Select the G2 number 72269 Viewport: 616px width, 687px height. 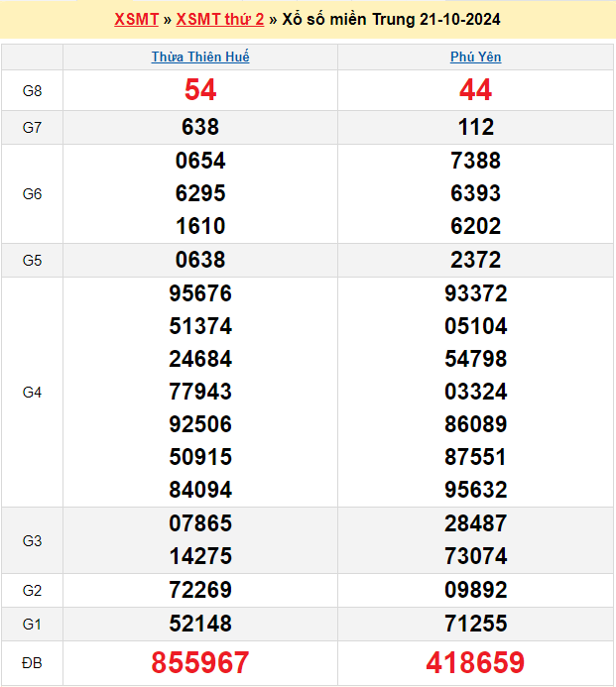coord(200,590)
